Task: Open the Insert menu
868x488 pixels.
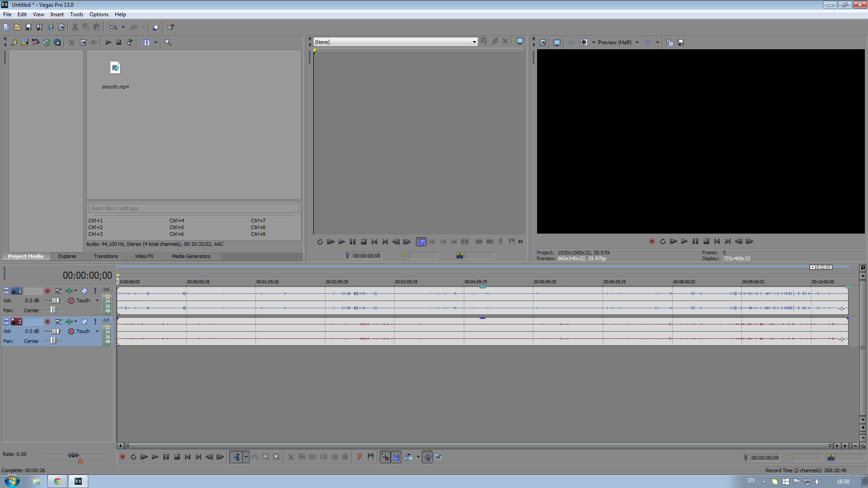Action: [x=57, y=14]
